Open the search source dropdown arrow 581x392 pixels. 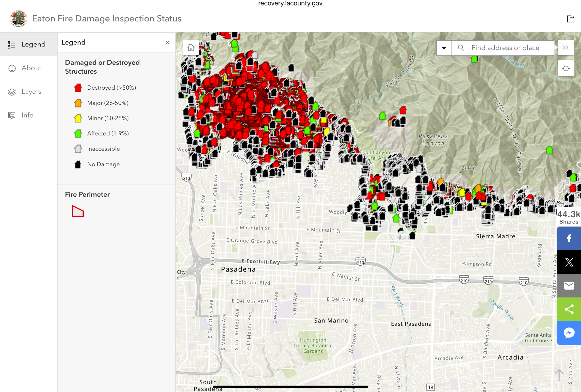pos(444,48)
